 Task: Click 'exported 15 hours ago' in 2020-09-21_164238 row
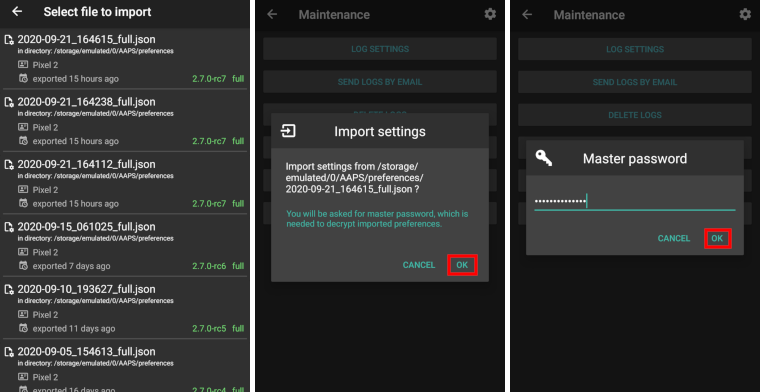pos(75,141)
